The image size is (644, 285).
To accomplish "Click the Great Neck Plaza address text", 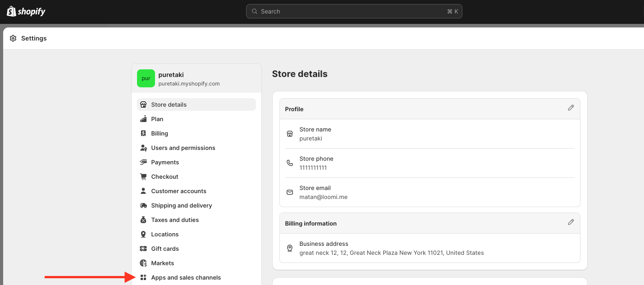I will tap(392, 253).
